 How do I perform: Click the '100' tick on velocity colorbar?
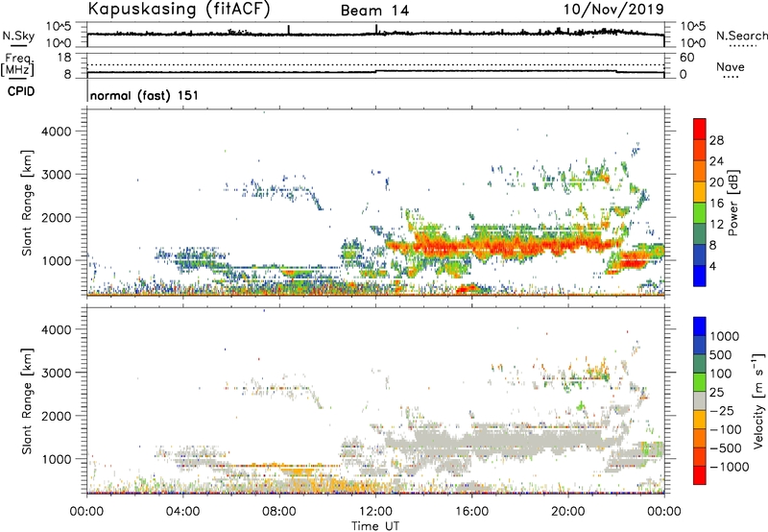coord(720,374)
